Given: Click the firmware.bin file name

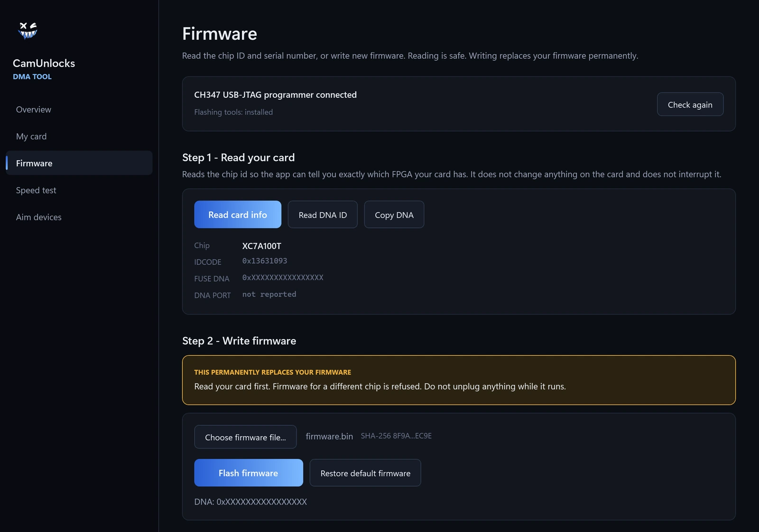Looking at the screenshot, I should 329,437.
